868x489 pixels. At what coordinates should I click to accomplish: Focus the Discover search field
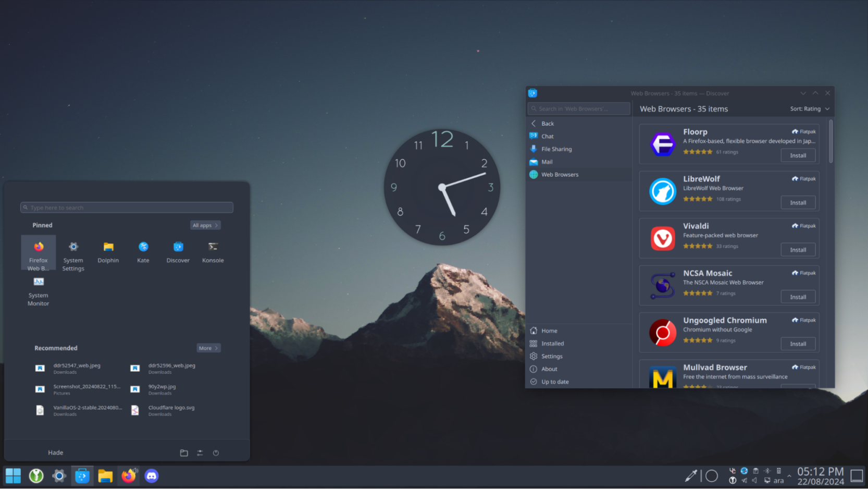coord(579,108)
